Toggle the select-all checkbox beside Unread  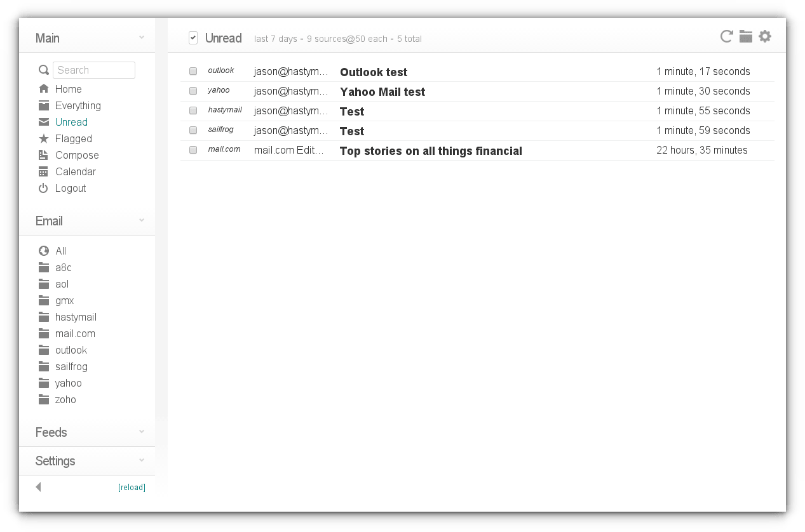pyautogui.click(x=193, y=38)
